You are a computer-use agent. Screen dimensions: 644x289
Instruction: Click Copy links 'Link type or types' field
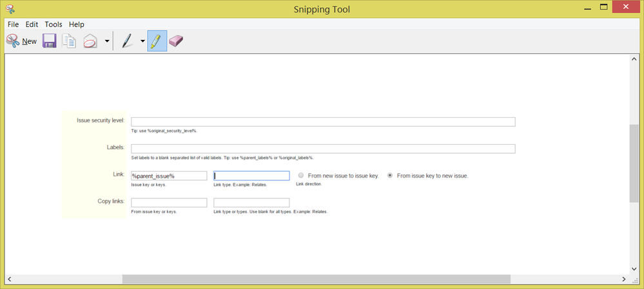pyautogui.click(x=251, y=203)
